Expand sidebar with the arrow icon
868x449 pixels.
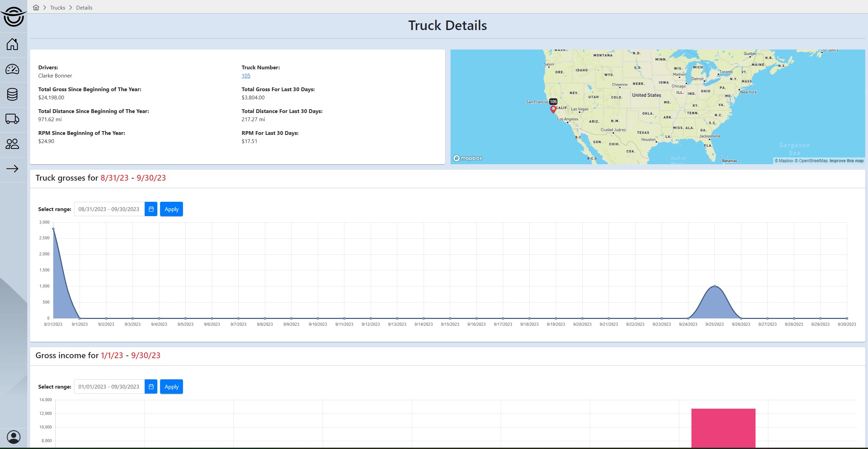click(x=12, y=169)
